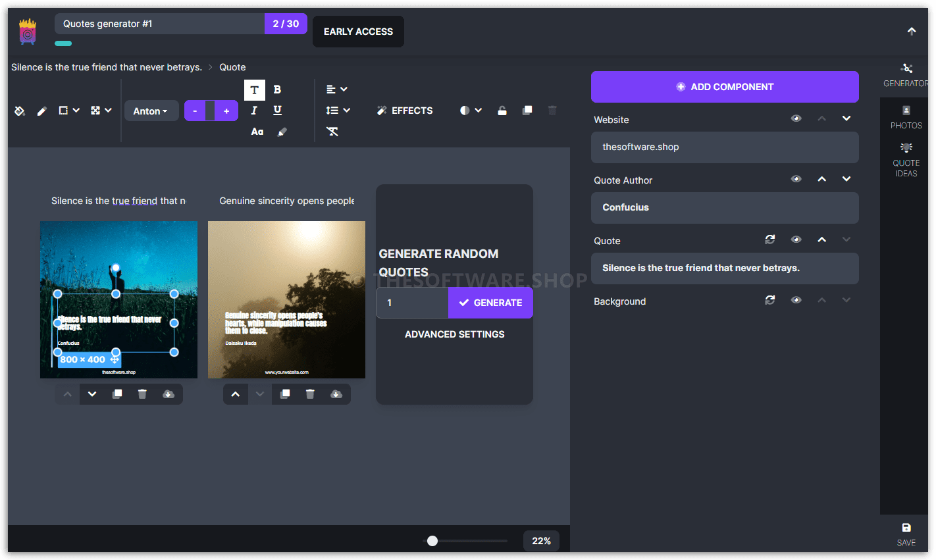Duplicate the Genuine sincerity quote image
Screen dimensions: 936x560
pos(285,394)
